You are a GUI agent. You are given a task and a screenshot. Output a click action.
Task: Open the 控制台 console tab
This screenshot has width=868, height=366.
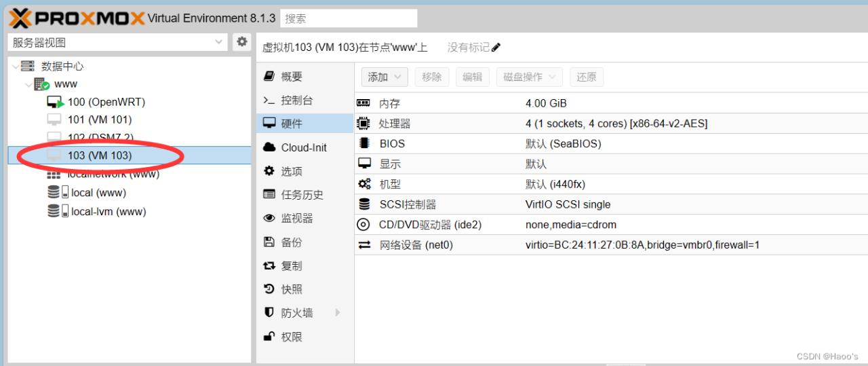pyautogui.click(x=305, y=100)
